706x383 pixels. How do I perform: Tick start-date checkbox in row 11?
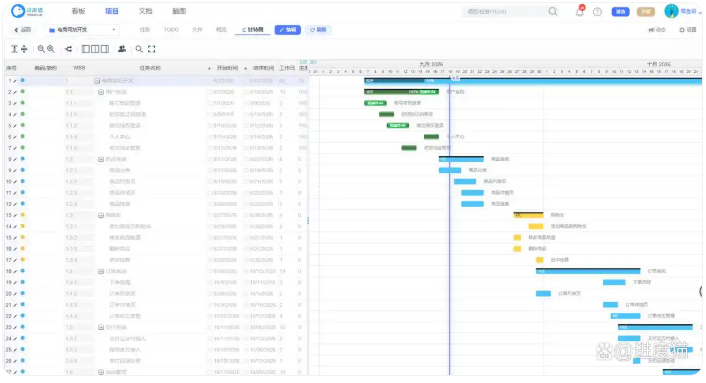[210, 193]
